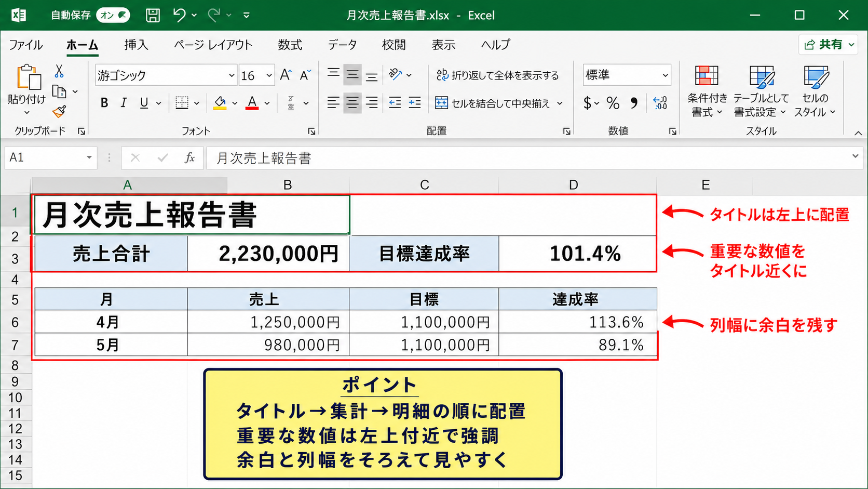Apply percent style with % icon

(613, 103)
